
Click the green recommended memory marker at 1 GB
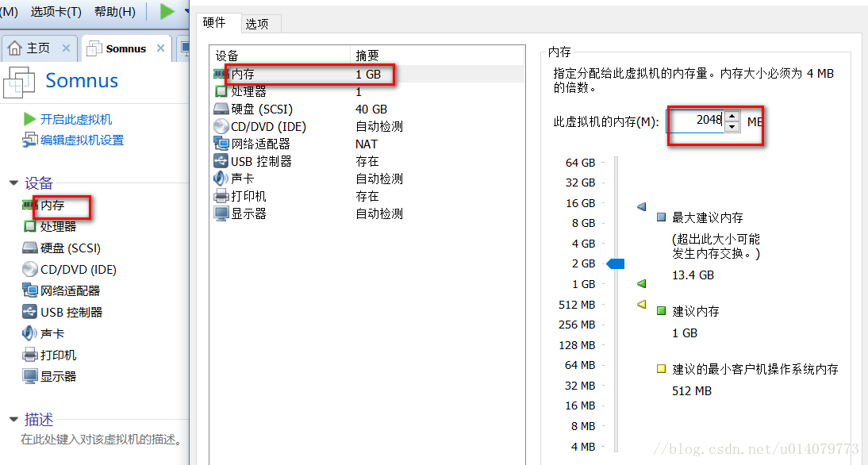click(x=642, y=283)
